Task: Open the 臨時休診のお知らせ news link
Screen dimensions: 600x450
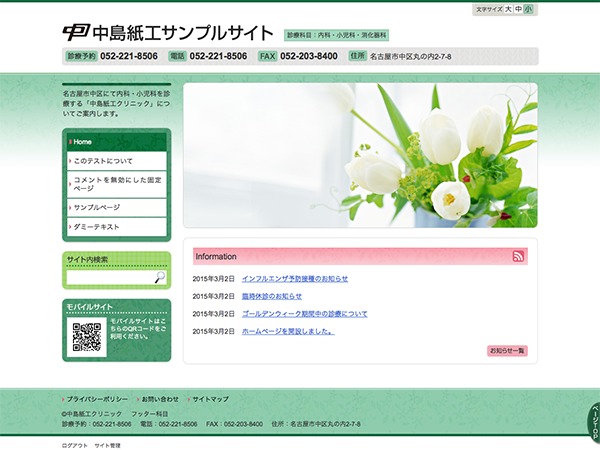Action: 272,296
